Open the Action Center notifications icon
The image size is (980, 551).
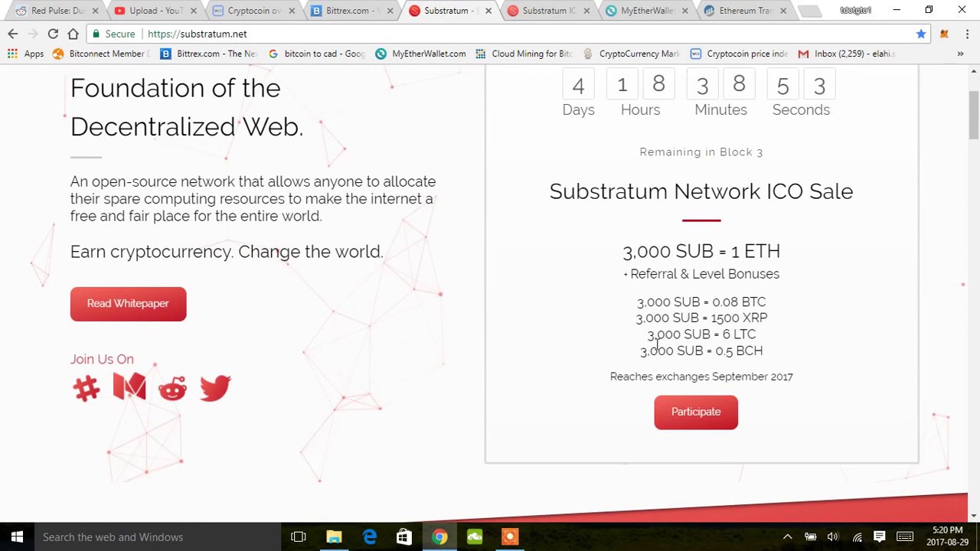880,537
